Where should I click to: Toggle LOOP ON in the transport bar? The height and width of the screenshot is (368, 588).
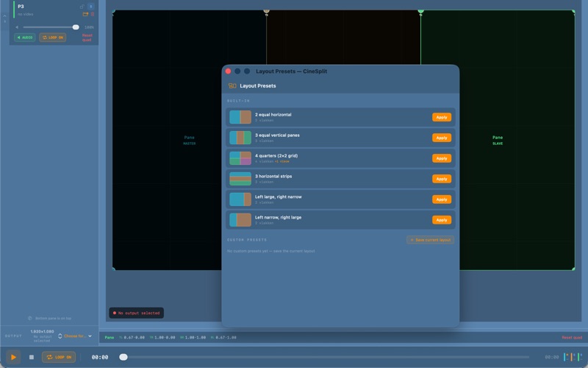(59, 357)
